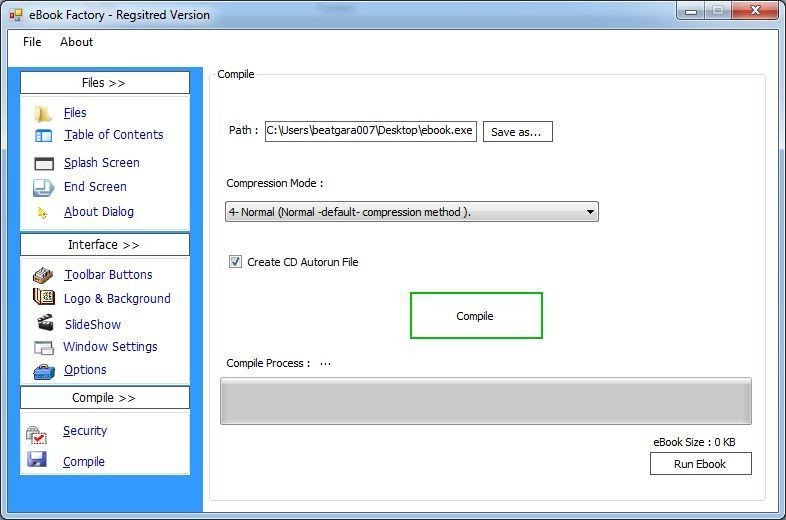Expand the Compile >> section header
This screenshot has height=520, width=786.
click(105, 398)
